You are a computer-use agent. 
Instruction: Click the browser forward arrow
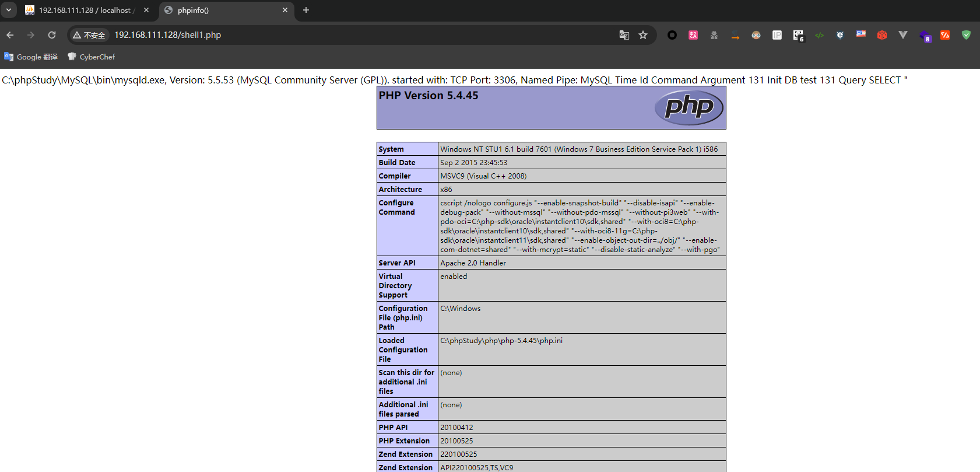pos(31,35)
